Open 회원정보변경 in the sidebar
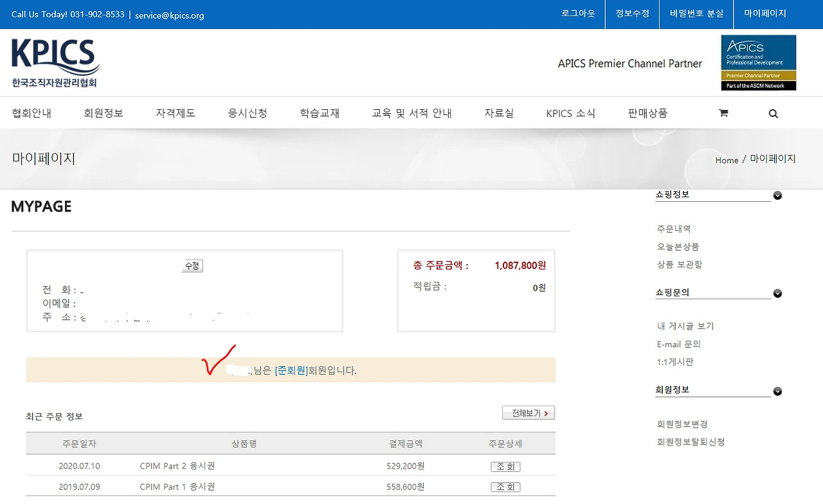The width and height of the screenshot is (823, 504). point(682,424)
